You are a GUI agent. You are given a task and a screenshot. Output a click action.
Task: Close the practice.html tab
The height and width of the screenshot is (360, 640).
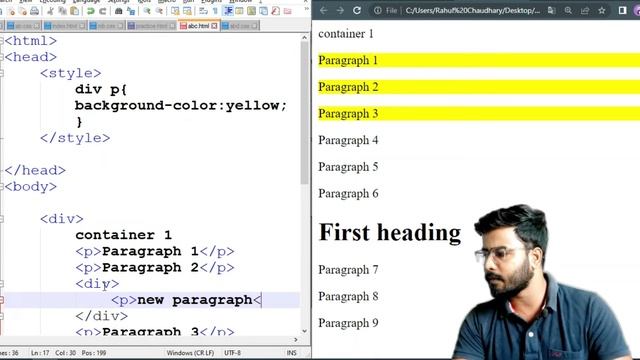tap(172, 26)
